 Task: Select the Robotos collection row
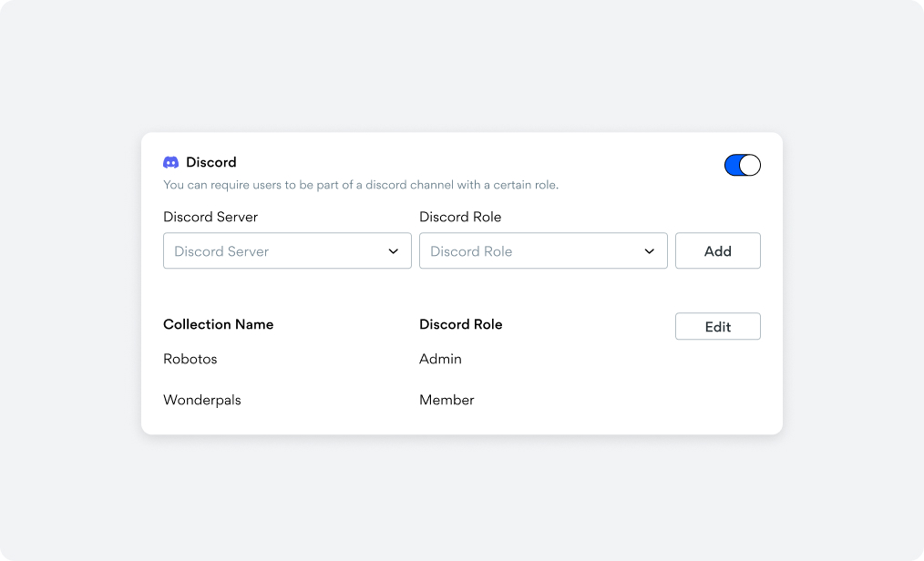[x=190, y=359]
